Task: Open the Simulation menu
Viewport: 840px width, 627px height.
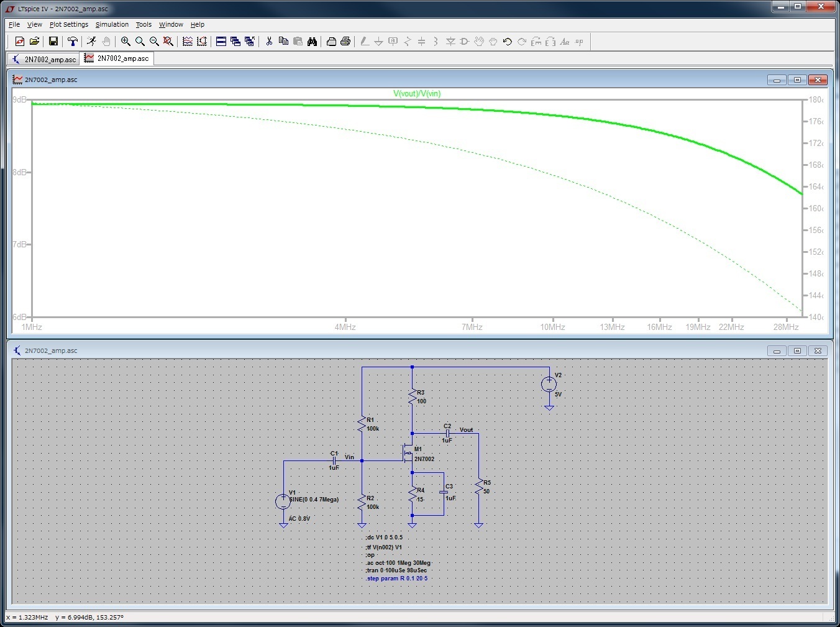Action: (x=112, y=24)
